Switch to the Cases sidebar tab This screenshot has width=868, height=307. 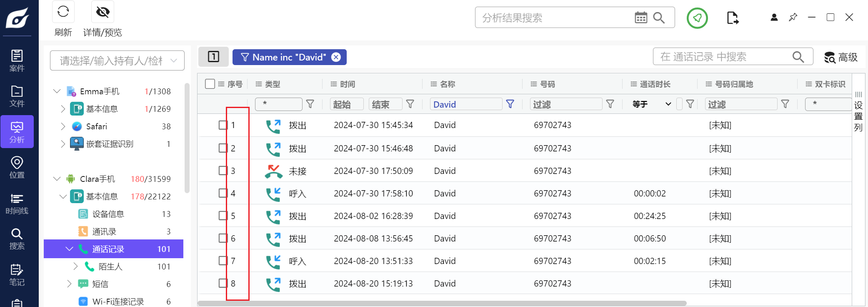pyautogui.click(x=17, y=60)
